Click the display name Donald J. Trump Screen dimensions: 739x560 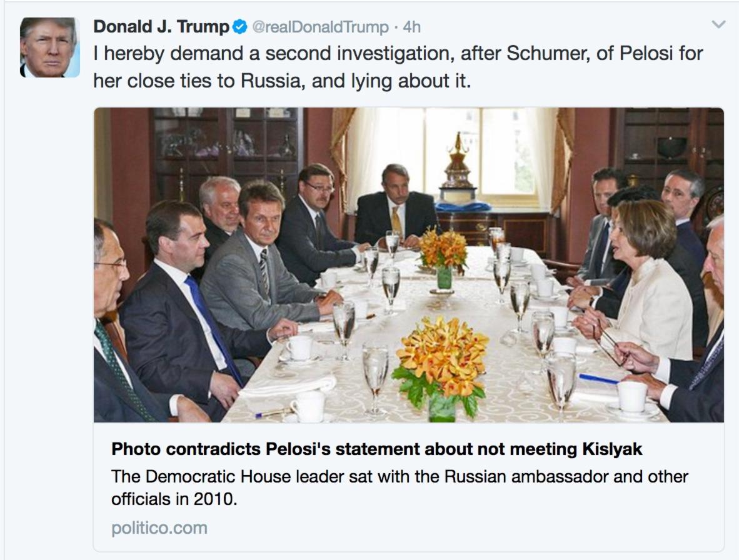161,27
